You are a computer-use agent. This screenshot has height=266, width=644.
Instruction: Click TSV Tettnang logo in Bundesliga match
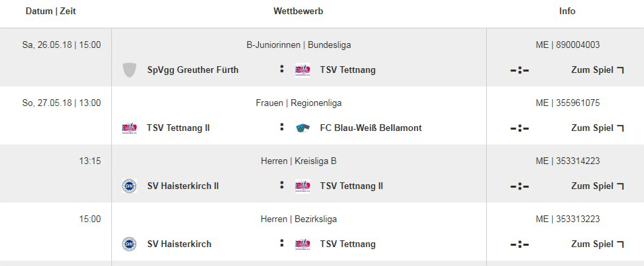[302, 70]
